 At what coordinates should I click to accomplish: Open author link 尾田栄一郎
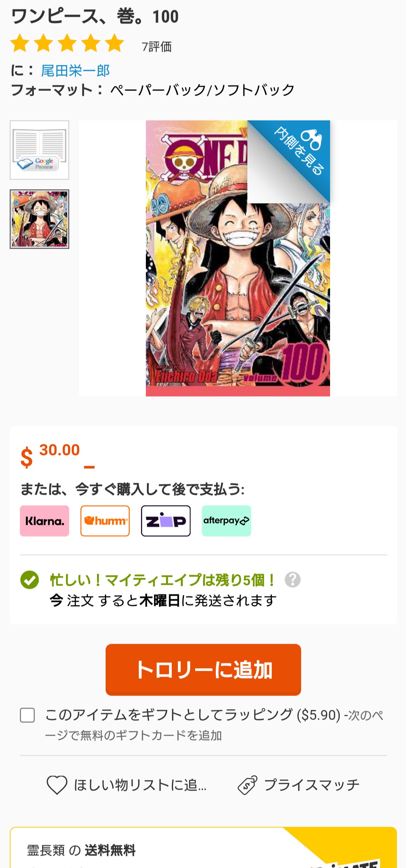(x=75, y=71)
